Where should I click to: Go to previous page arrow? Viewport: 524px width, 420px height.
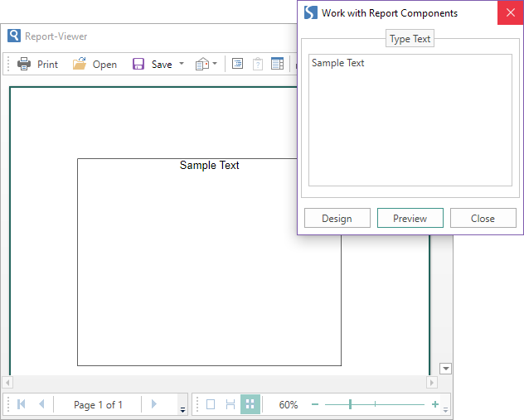point(41,404)
